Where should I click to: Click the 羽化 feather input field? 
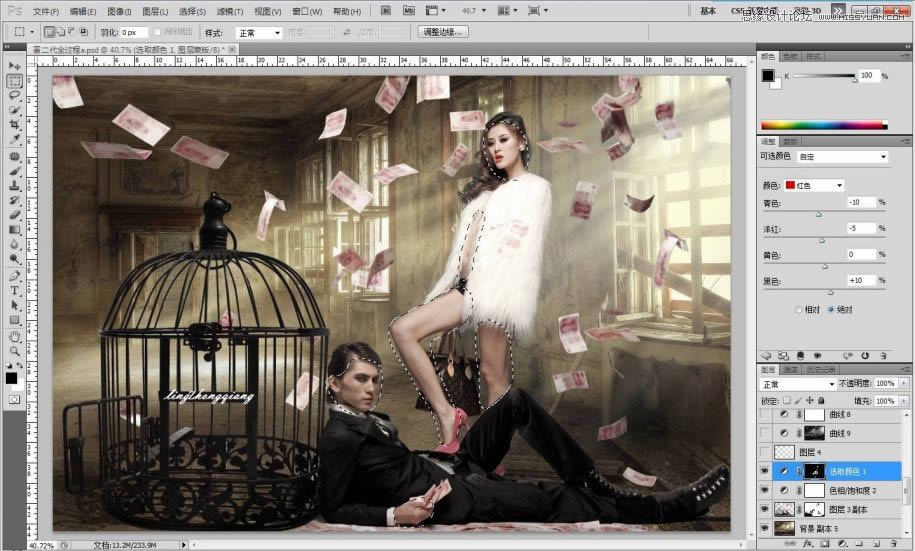131,32
